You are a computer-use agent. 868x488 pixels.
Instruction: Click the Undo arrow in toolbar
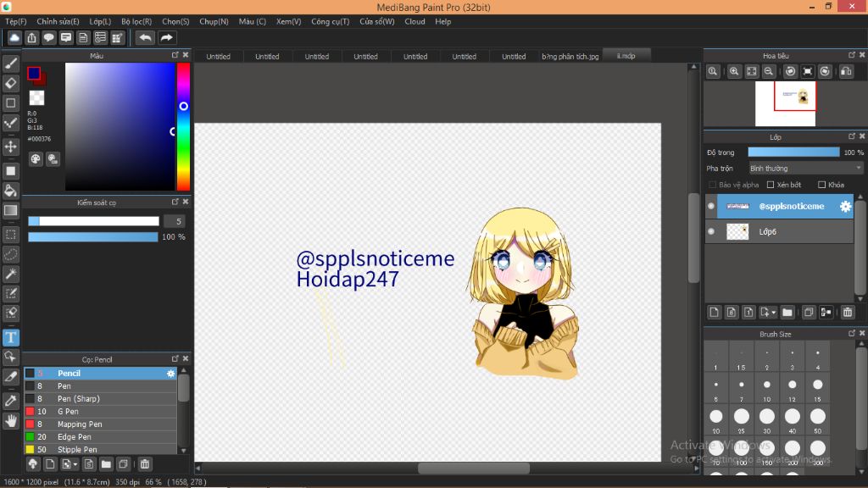tap(145, 37)
